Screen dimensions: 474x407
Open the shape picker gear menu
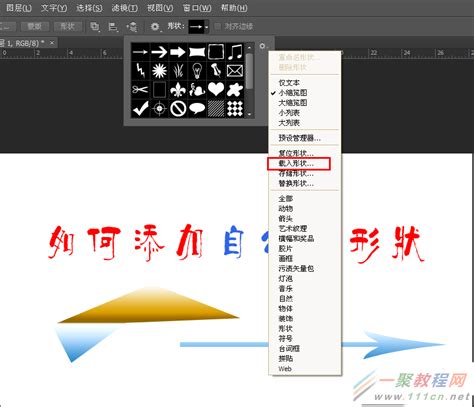pos(263,46)
